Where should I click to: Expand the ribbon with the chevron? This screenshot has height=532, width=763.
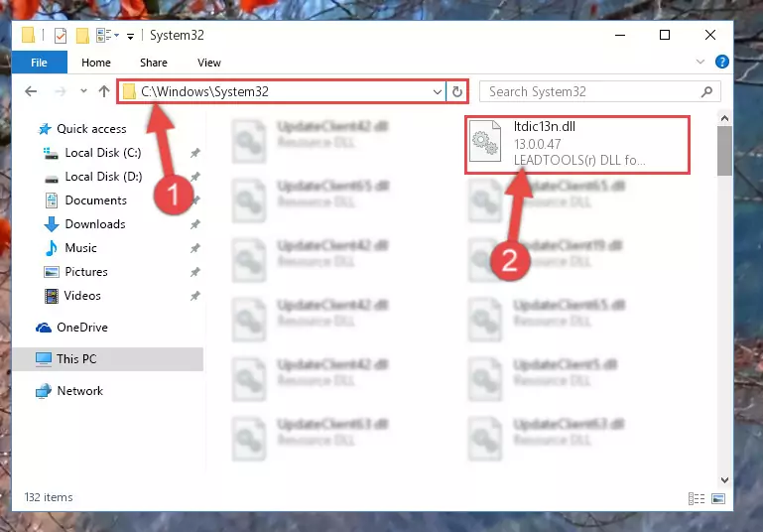pos(700,62)
